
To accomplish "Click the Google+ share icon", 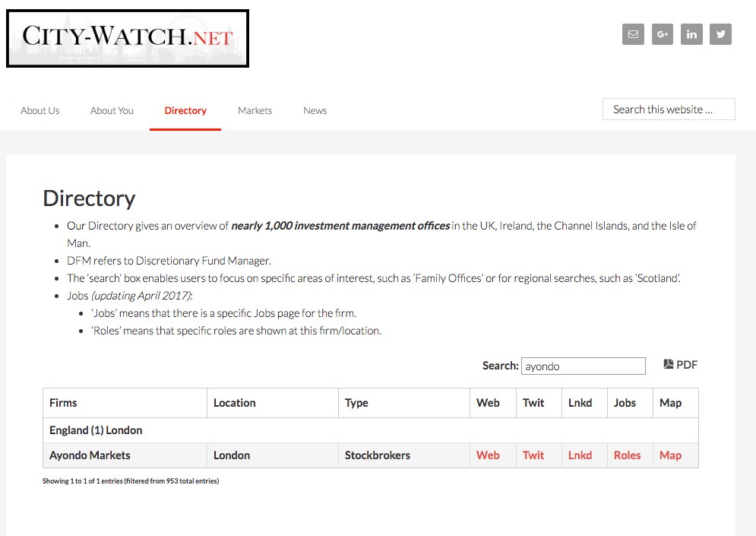I will coord(662,34).
